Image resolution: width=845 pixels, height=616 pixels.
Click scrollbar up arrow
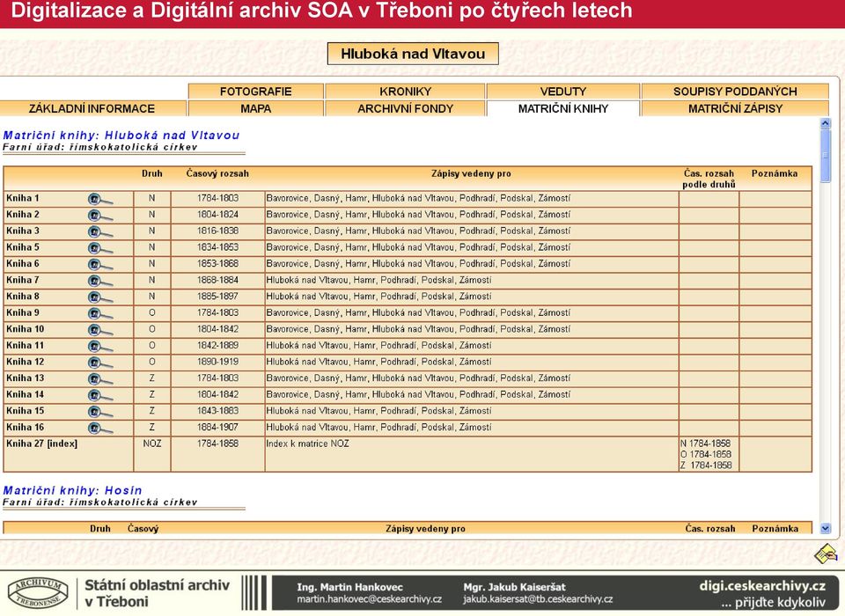[x=825, y=123]
